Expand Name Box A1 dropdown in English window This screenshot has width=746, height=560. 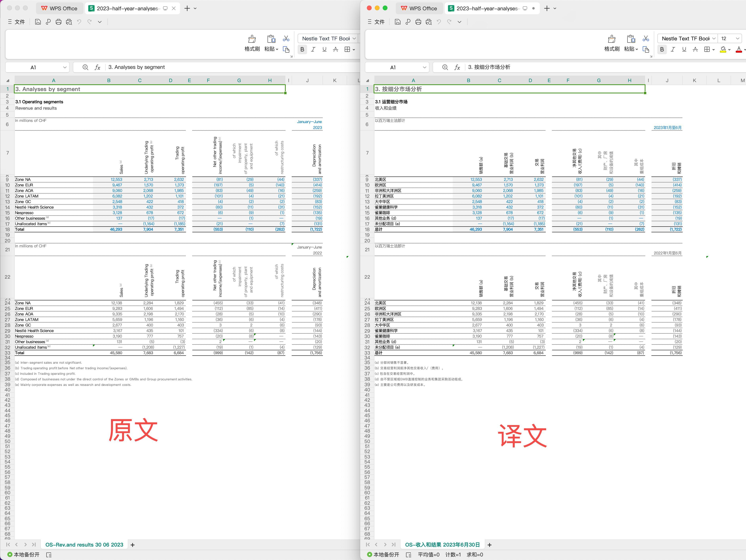coord(65,67)
